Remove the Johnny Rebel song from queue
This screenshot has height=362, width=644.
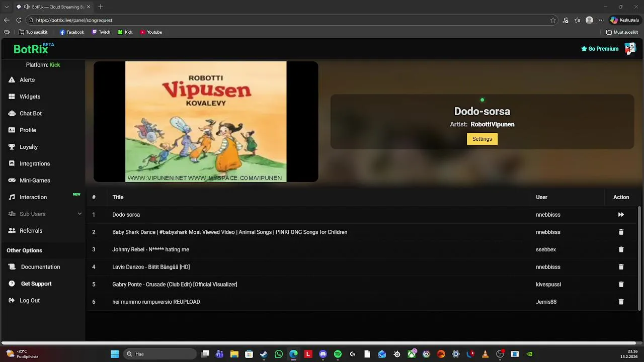(621, 249)
